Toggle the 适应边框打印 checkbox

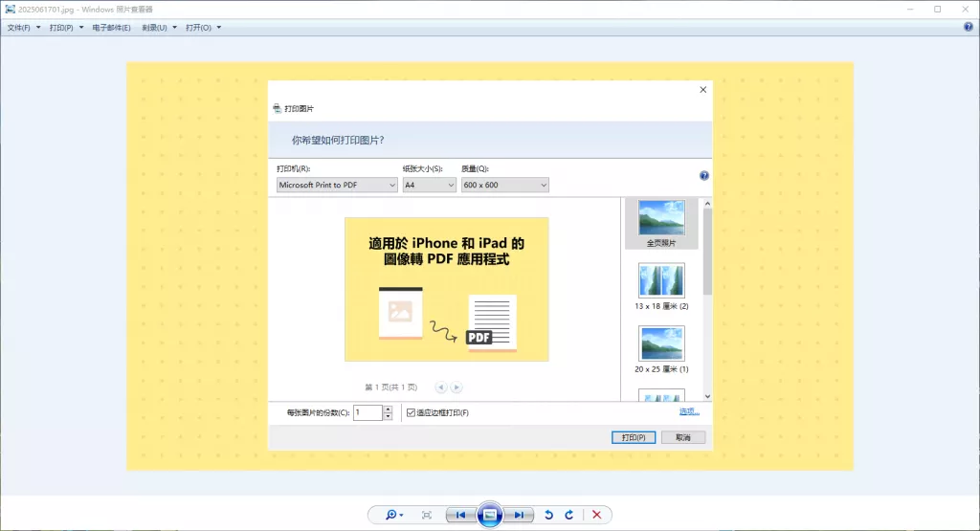(411, 412)
